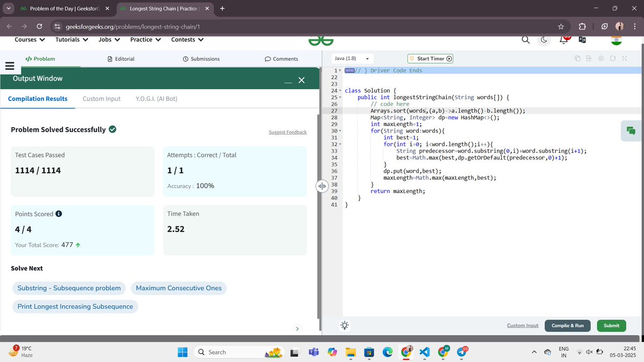This screenshot has height=362, width=644.
Task: Switch to the Problem tab
Action: click(x=40, y=58)
